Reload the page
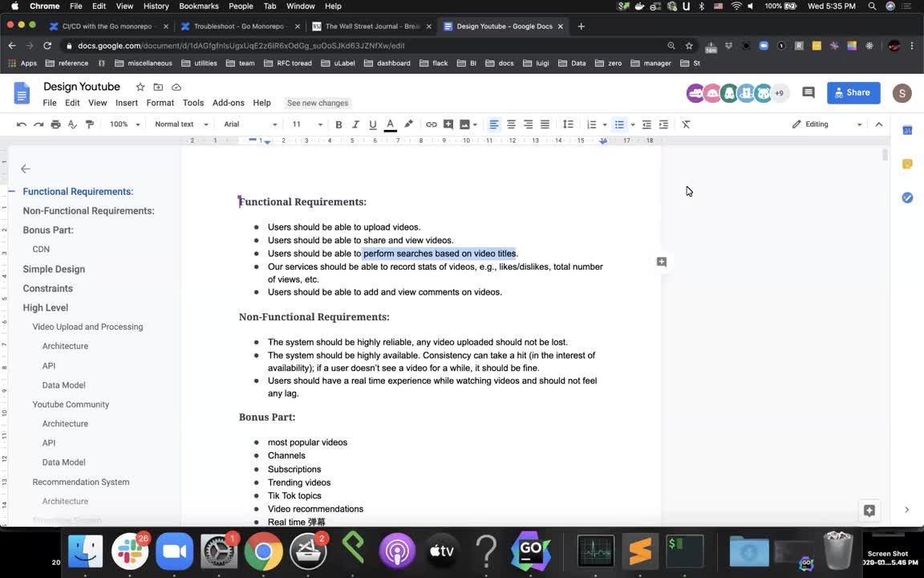This screenshot has width=924, height=578. (47, 46)
